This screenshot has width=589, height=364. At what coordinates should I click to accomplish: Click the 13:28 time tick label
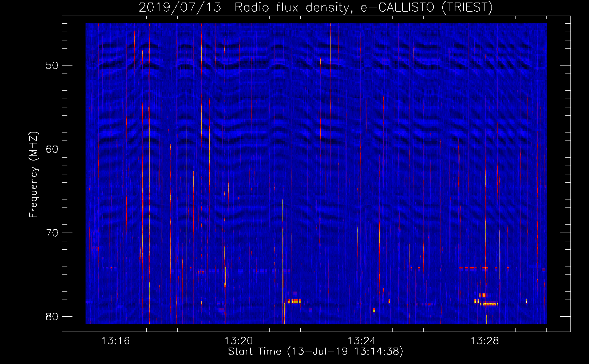tap(485, 341)
